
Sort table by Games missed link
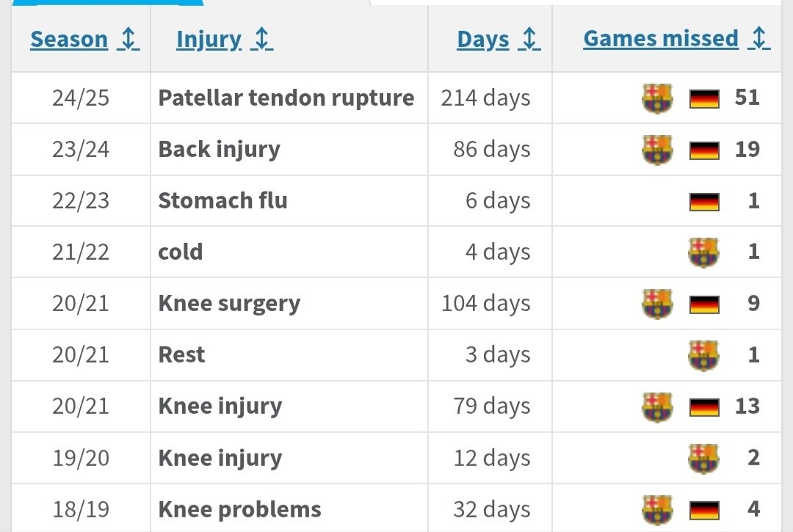[x=661, y=40]
